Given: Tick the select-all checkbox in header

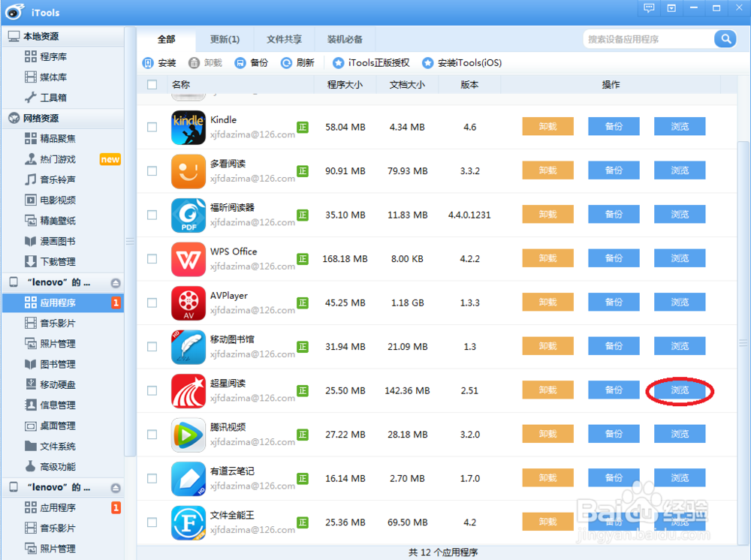Looking at the screenshot, I should (x=152, y=85).
